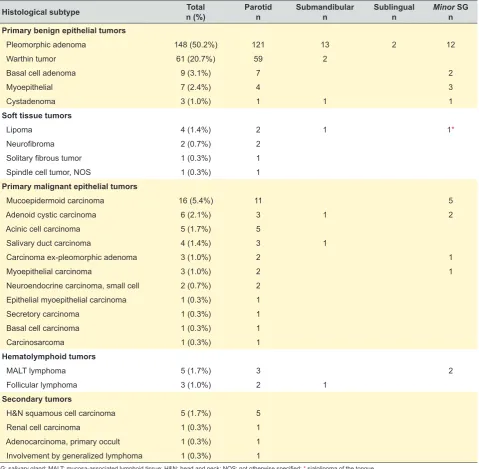Image resolution: width=479 pixels, height=469 pixels.
Task: Select 'Myoepithelial carcinoma' label
Action: point(49,271)
